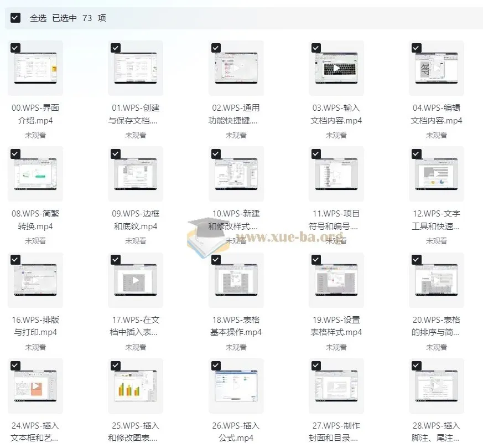
Task: Select the filename 02.WPS-通用功能快捷键
Action: pos(236,116)
